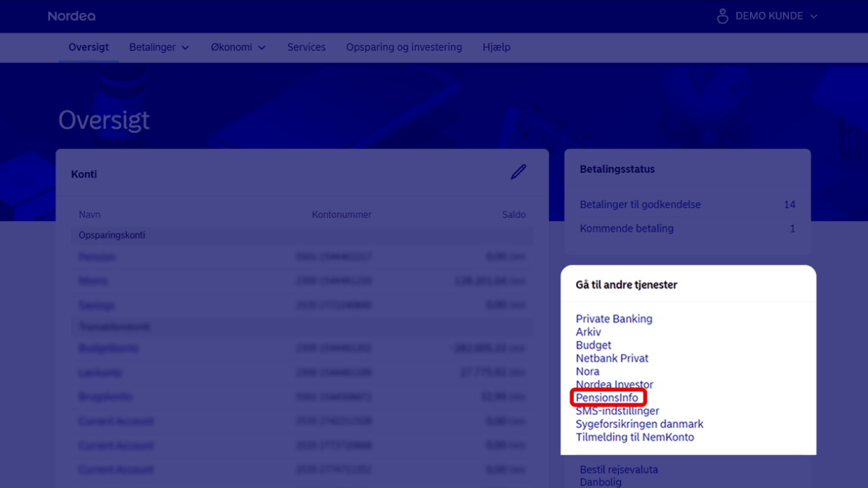868x488 pixels.
Task: Open the Private Banking link
Action: 614,319
